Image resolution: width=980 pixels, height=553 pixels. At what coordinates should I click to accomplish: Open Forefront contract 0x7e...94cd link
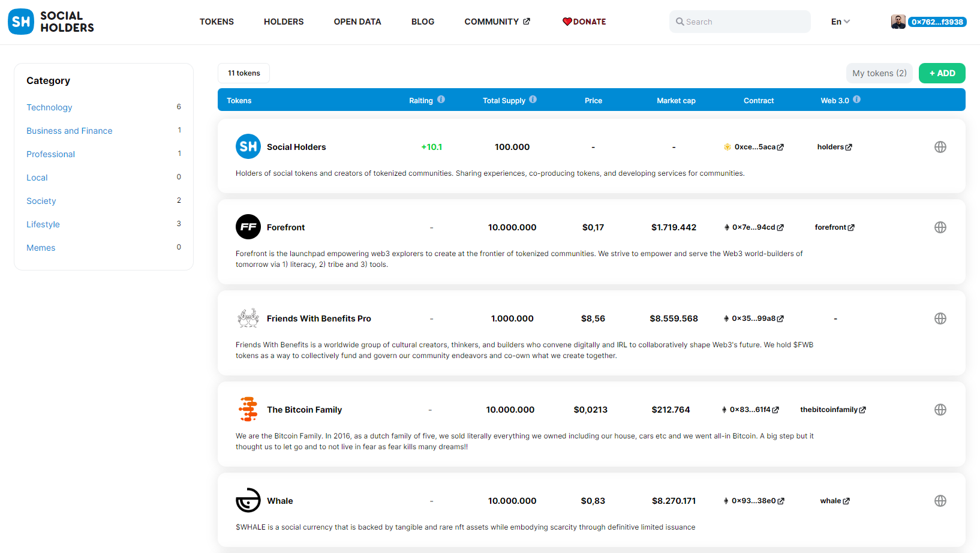tap(754, 227)
